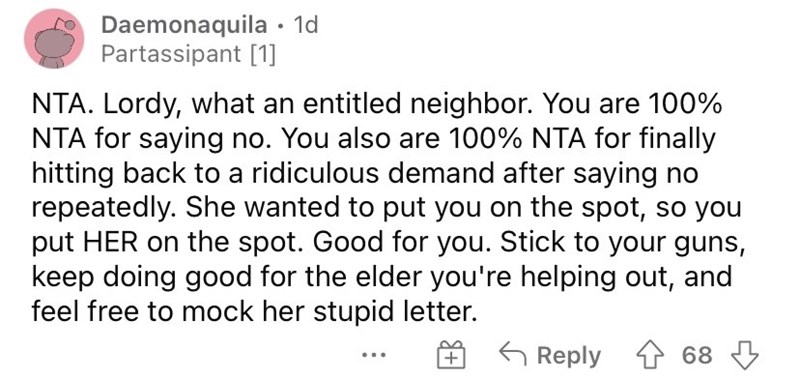800x380 pixels.
Task: Click the 1d timestamp for comment permalink
Action: tap(306, 24)
